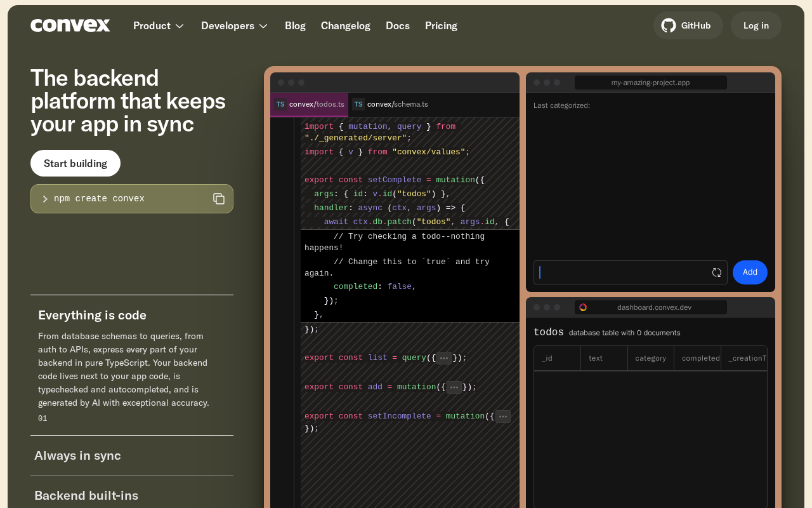The height and width of the screenshot is (508, 812).
Task: Click the TS icon on schema.ts tab
Action: pyautogui.click(x=358, y=104)
